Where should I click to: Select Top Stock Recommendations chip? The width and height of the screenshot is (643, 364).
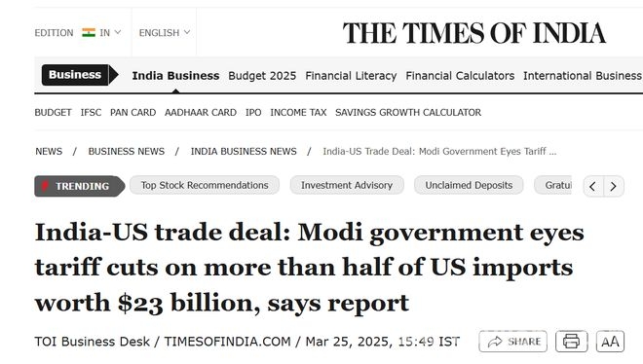(205, 185)
